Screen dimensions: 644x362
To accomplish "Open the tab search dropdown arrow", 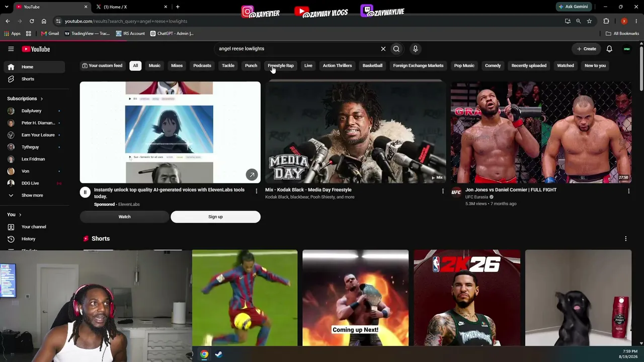I will [6, 7].
